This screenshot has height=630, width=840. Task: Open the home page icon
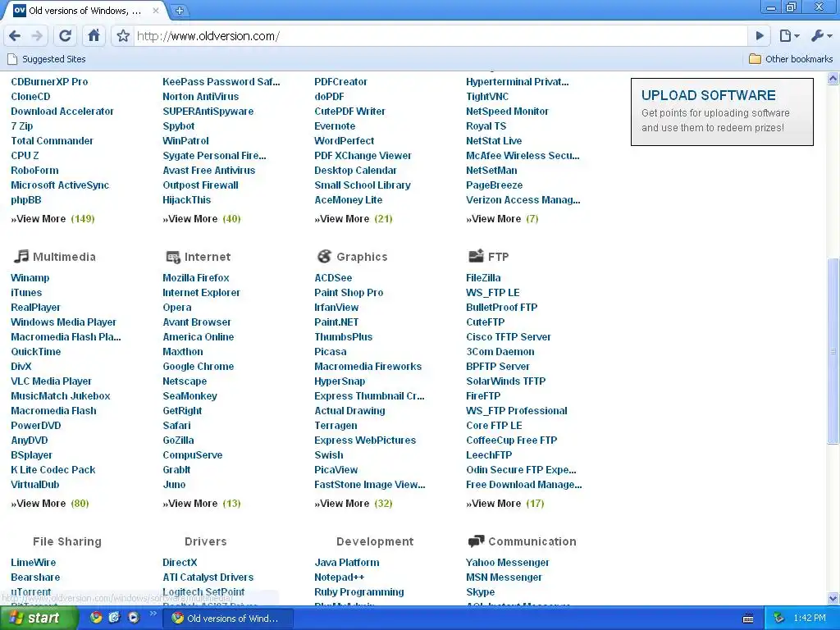(94, 36)
